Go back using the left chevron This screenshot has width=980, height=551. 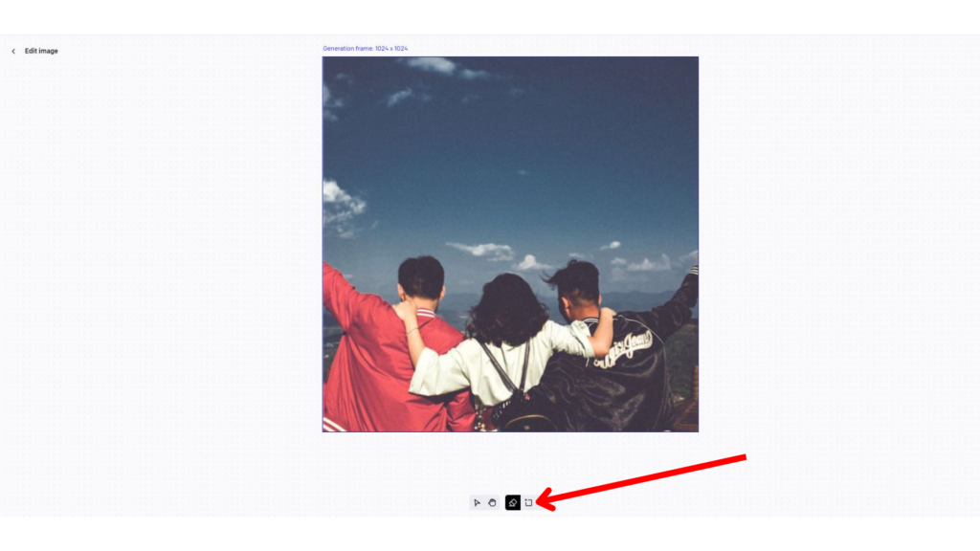(x=13, y=52)
